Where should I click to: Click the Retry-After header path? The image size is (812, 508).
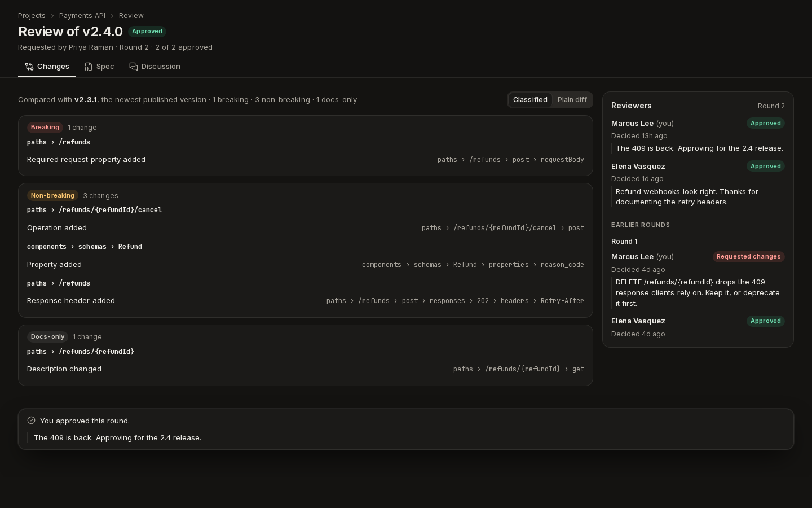pyautogui.click(x=455, y=301)
